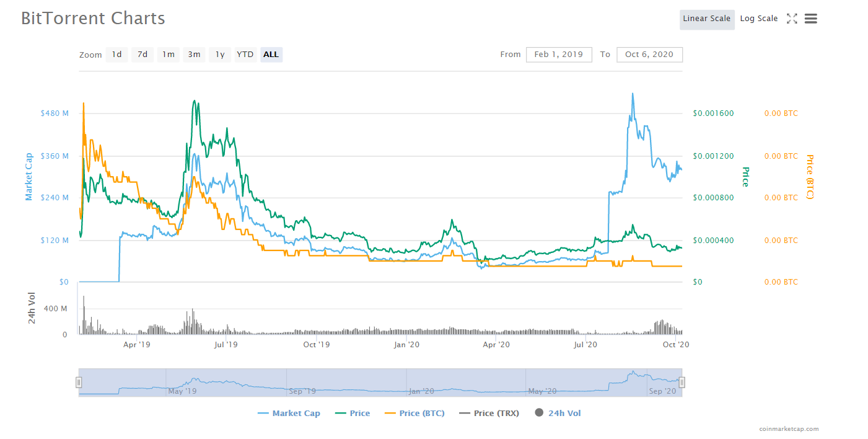Switch to Linear Scale
This screenshot has width=868, height=439.
707,19
